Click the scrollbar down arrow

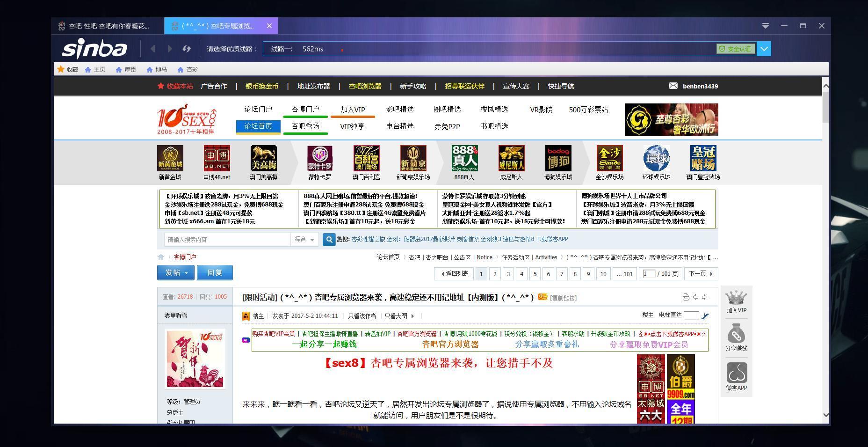click(825, 415)
